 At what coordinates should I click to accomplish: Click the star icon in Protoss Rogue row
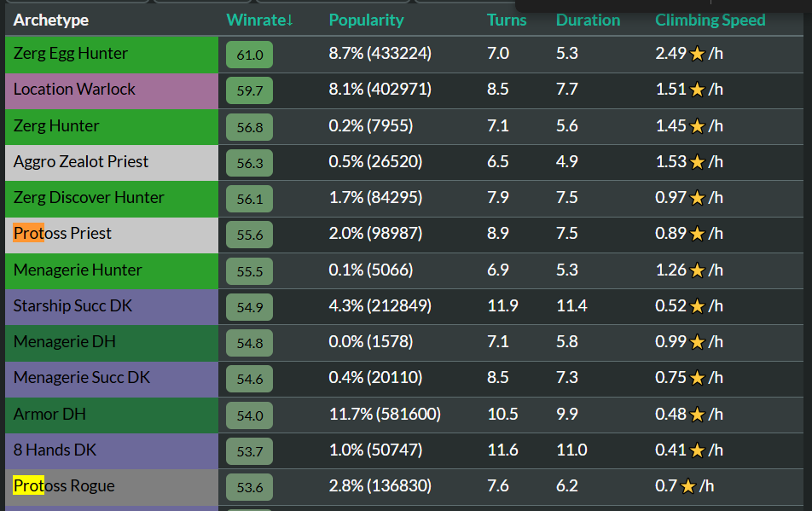688,486
